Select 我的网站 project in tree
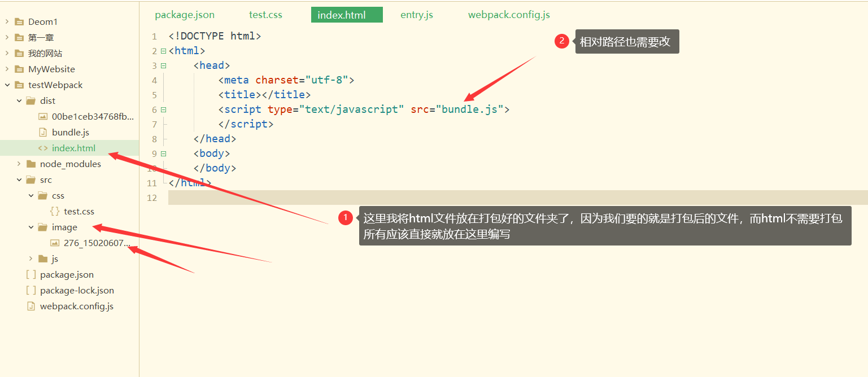 click(x=45, y=53)
